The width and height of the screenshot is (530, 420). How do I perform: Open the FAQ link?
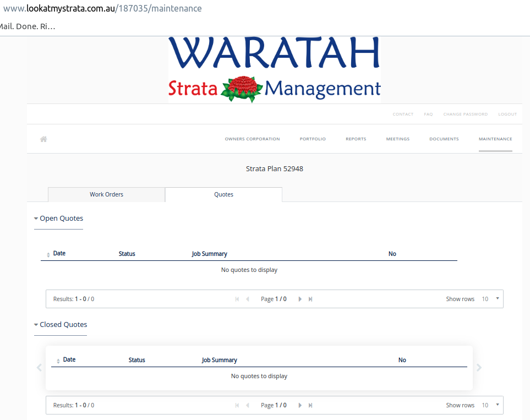point(428,114)
